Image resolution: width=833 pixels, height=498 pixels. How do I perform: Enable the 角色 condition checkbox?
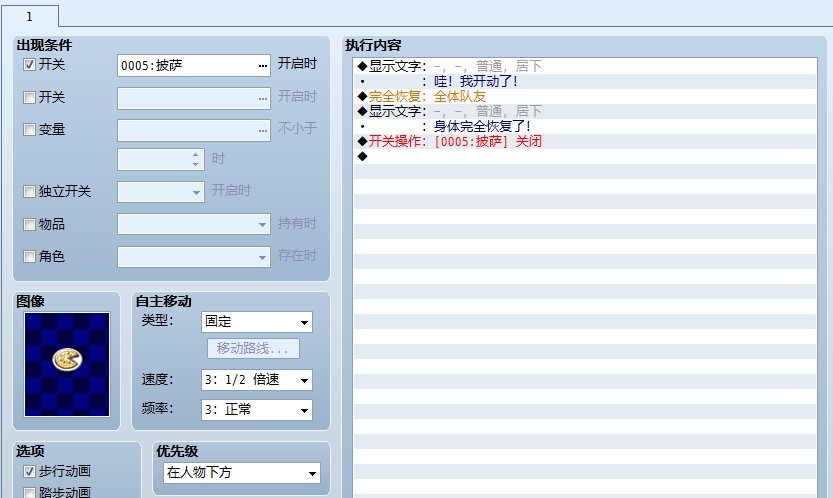point(29,257)
